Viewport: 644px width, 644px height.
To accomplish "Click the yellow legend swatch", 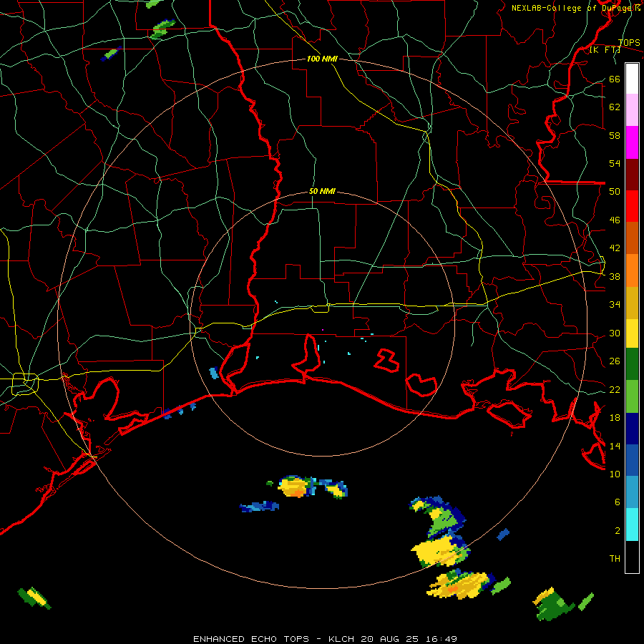I will click(632, 333).
